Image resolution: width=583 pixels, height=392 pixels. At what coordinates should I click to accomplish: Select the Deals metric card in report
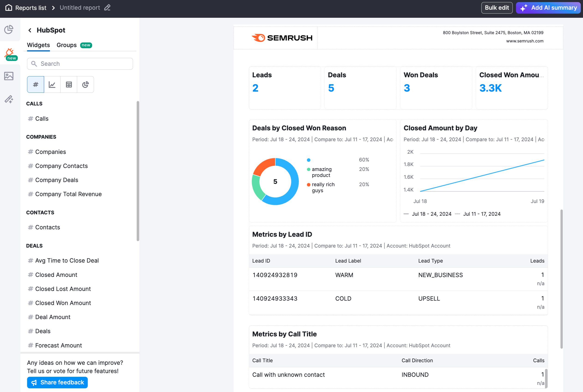click(361, 88)
